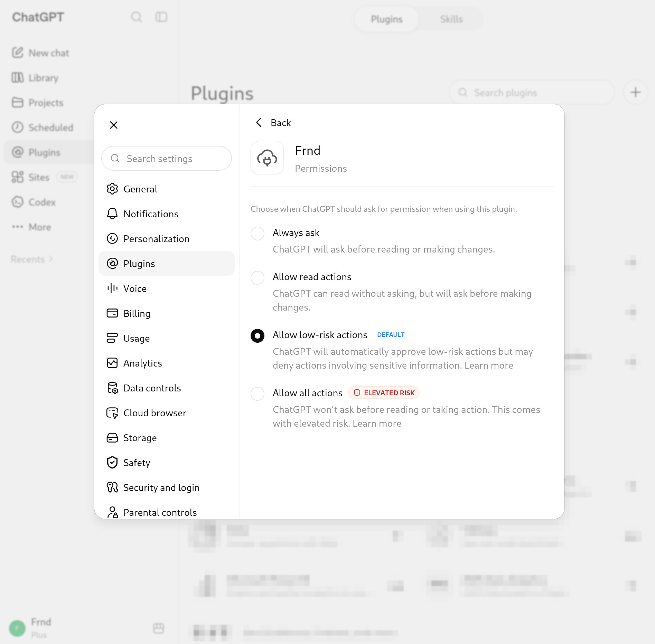Click the Usage icon in settings

(x=112, y=338)
